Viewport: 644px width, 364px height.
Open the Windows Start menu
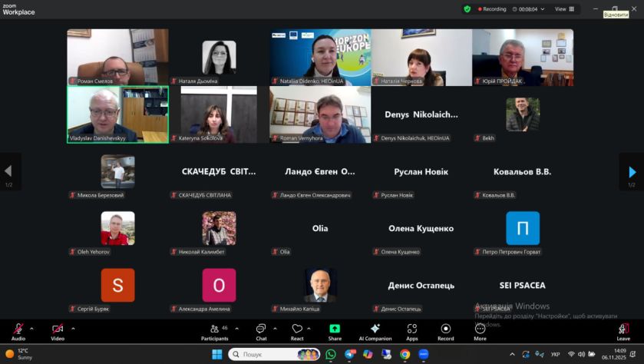(217, 354)
